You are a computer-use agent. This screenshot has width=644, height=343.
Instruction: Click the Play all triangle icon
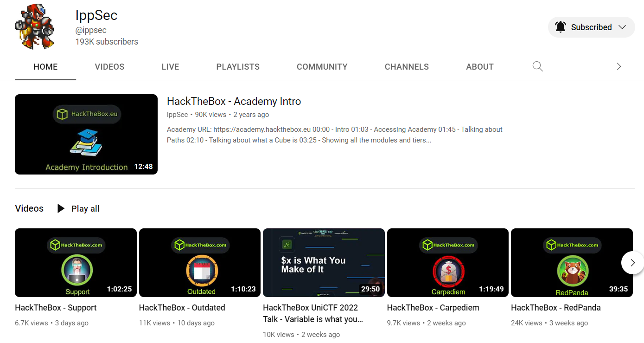click(x=61, y=208)
